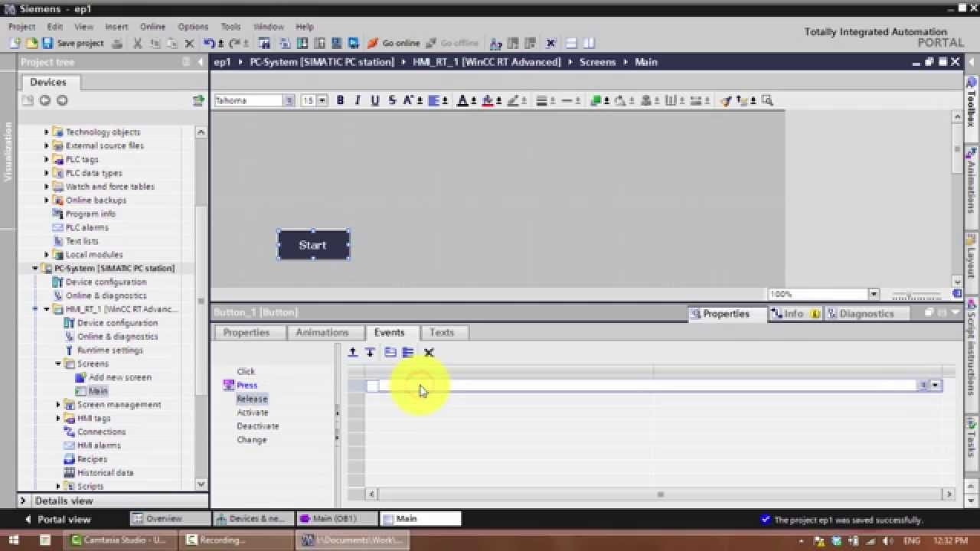Open the Options menu
The height and width of the screenshot is (551, 980).
193,26
